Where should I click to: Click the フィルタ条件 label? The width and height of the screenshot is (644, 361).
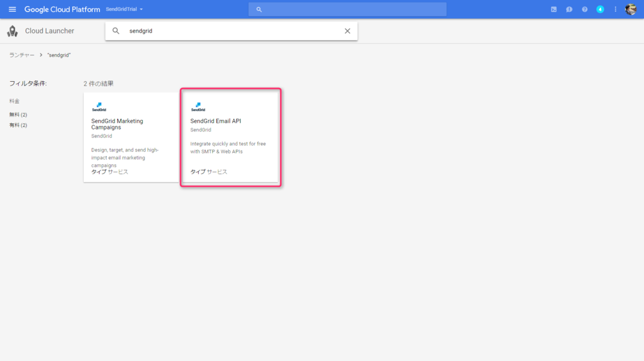(28, 84)
